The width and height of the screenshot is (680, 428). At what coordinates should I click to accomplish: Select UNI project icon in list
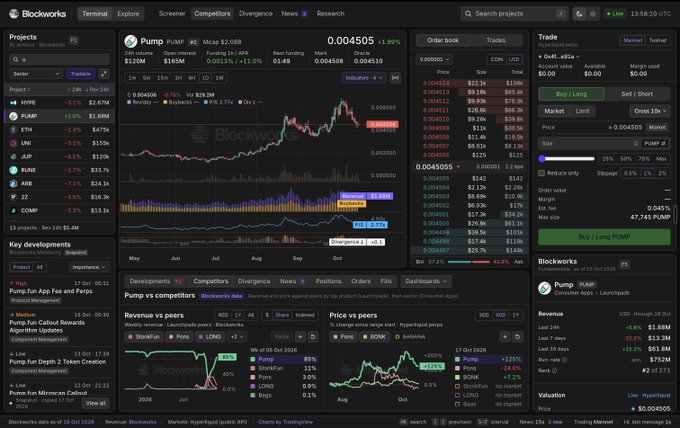click(x=13, y=143)
